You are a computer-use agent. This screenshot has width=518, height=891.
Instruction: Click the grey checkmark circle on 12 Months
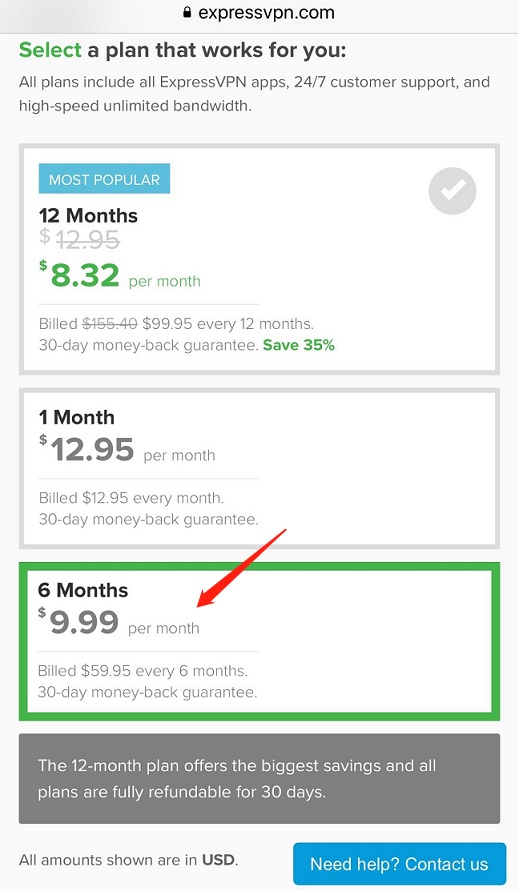(x=452, y=190)
